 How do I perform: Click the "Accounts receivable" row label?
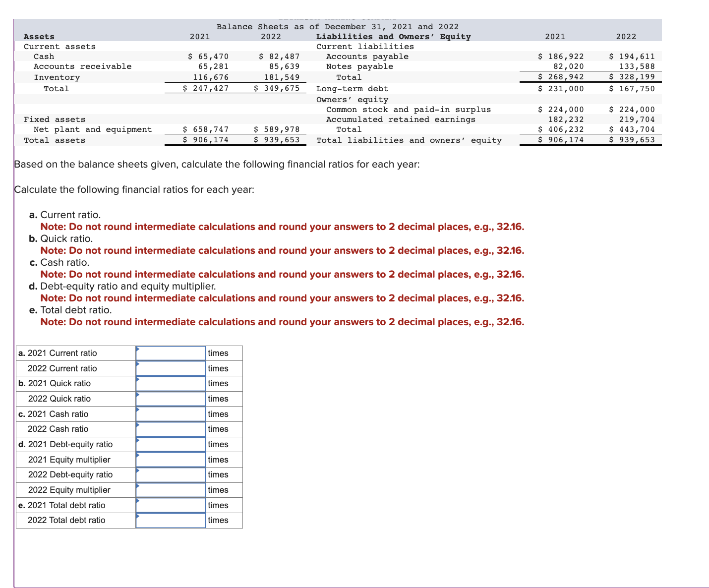82,66
